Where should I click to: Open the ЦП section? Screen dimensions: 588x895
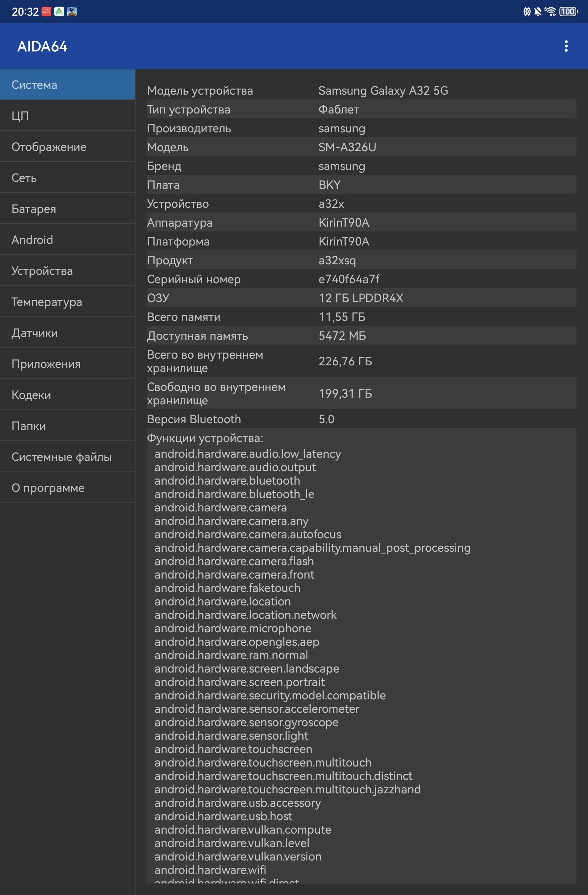pos(68,115)
